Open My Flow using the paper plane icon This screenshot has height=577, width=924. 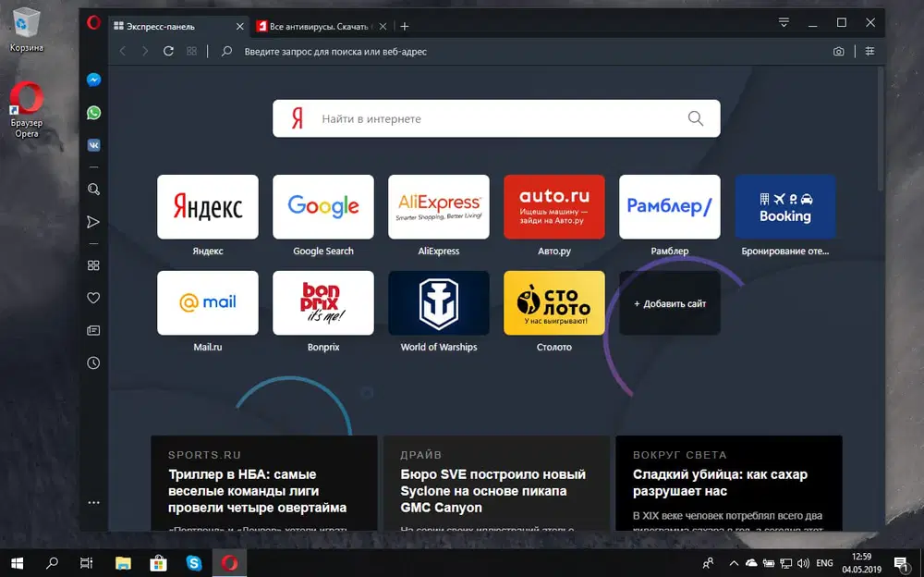pyautogui.click(x=92, y=221)
